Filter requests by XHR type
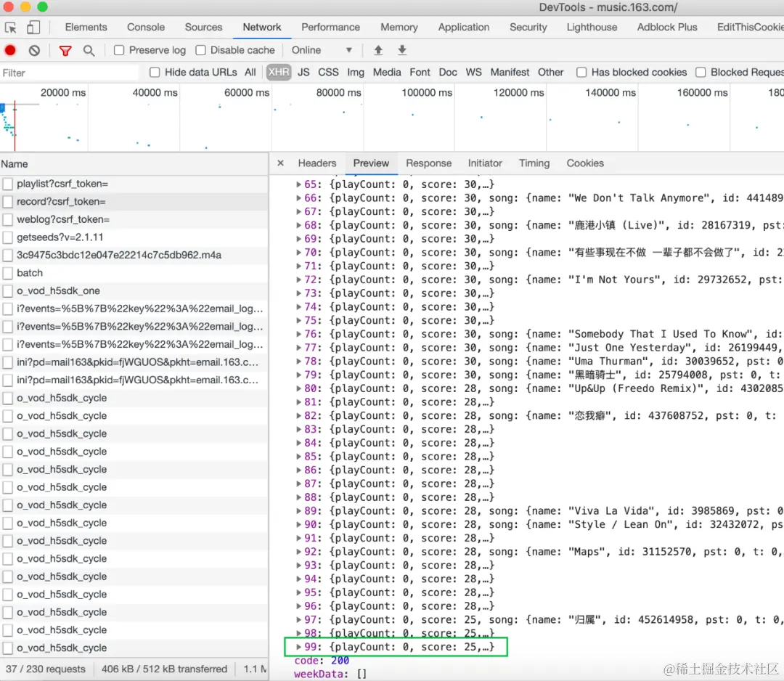Image resolution: width=784 pixels, height=681 pixels. pyautogui.click(x=279, y=72)
